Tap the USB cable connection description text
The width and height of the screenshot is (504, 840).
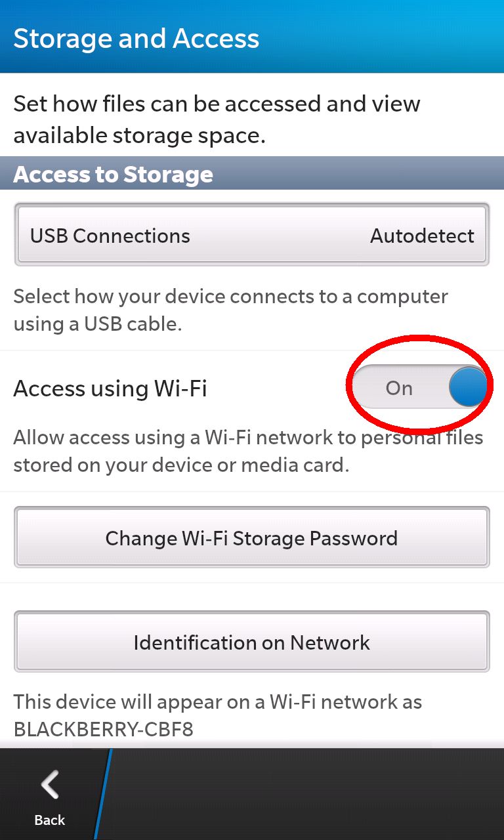[x=230, y=310]
